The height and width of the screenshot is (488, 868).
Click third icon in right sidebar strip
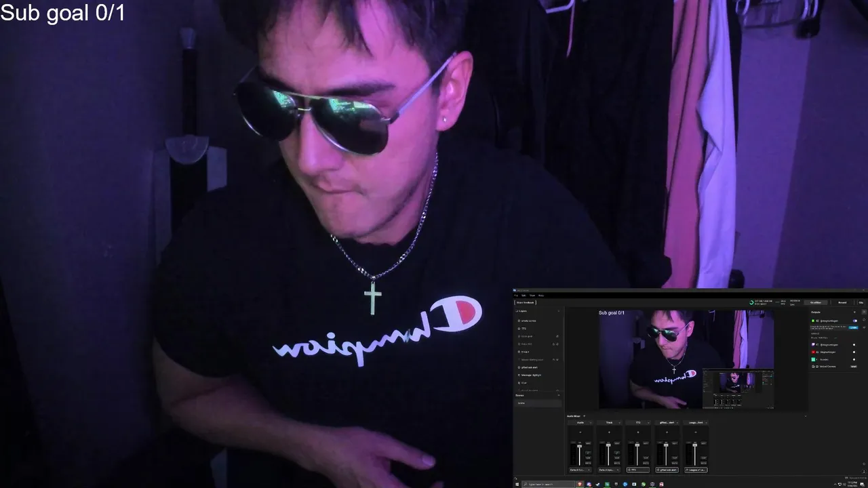coord(864,327)
